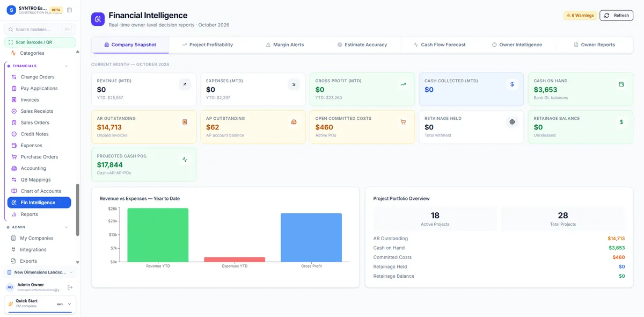Click the Retainage Held target icon
This screenshot has height=317, width=644.
pos(512,122)
